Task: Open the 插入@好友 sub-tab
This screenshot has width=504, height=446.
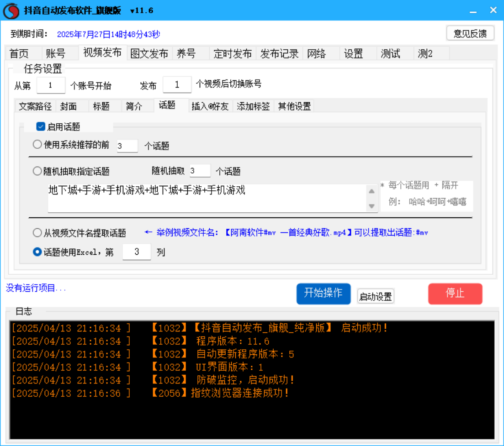Action: pos(210,106)
